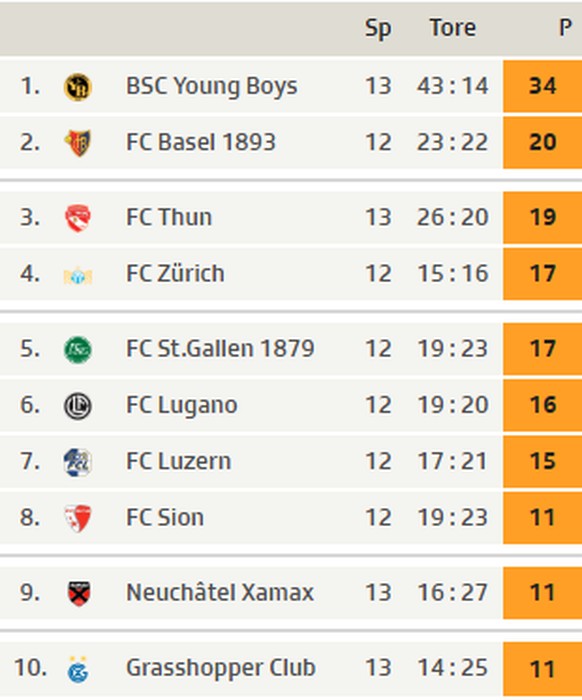The height and width of the screenshot is (700, 582).
Task: Open the Grasshopper Club team name
Action: pyautogui.click(x=221, y=668)
